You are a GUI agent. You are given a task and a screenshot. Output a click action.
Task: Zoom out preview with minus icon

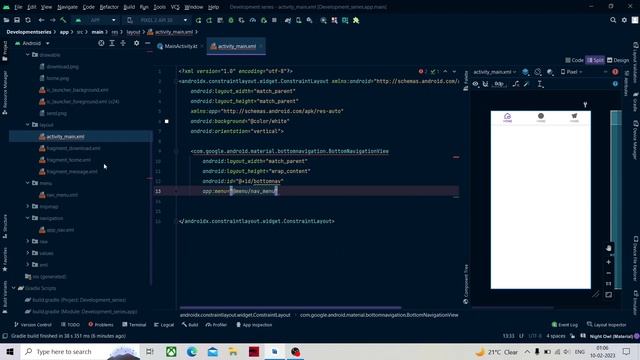point(609,273)
